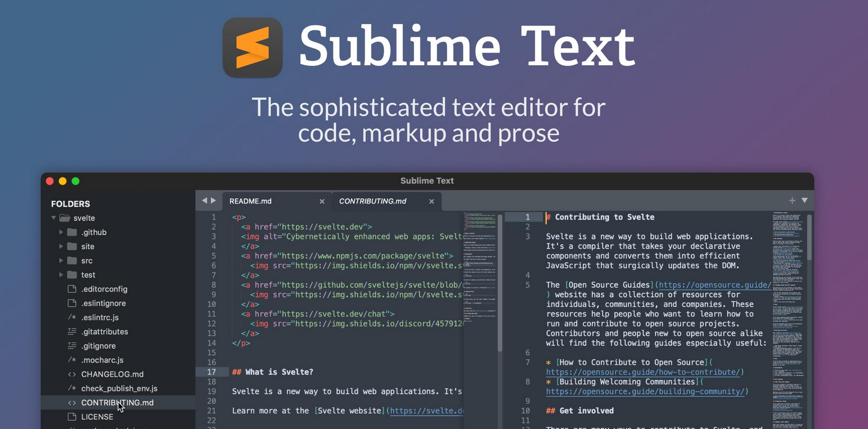Click the src folder icon

pos(72,261)
